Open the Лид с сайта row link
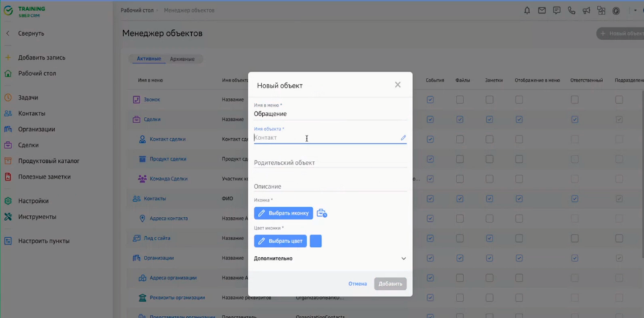This screenshot has height=318, width=644. (157, 238)
